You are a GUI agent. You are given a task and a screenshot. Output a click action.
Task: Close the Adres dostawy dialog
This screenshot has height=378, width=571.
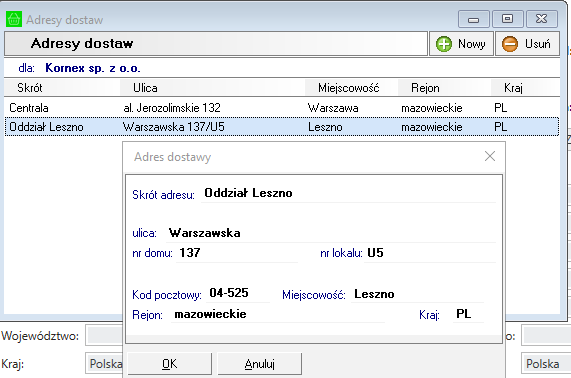(x=490, y=156)
